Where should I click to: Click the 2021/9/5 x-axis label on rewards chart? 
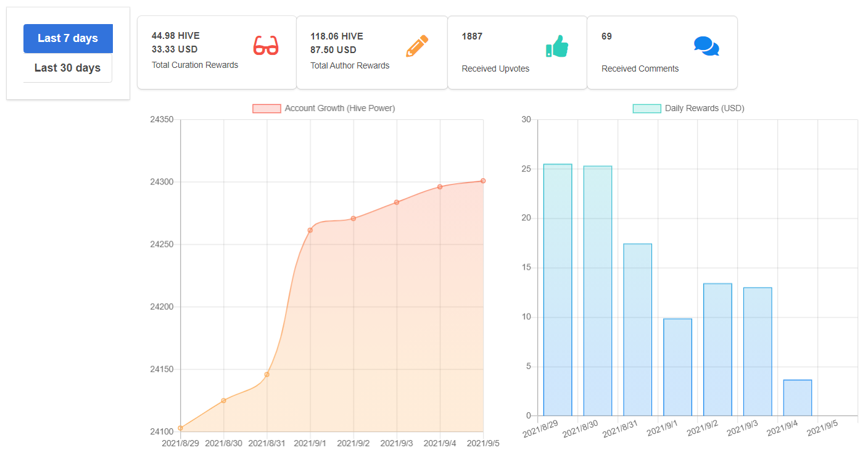click(823, 428)
